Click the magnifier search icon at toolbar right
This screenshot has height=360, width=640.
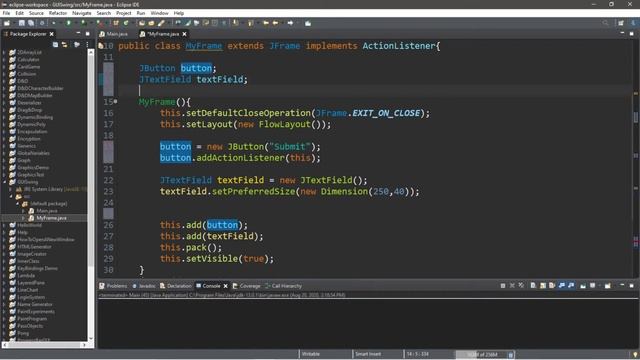click(x=605, y=23)
